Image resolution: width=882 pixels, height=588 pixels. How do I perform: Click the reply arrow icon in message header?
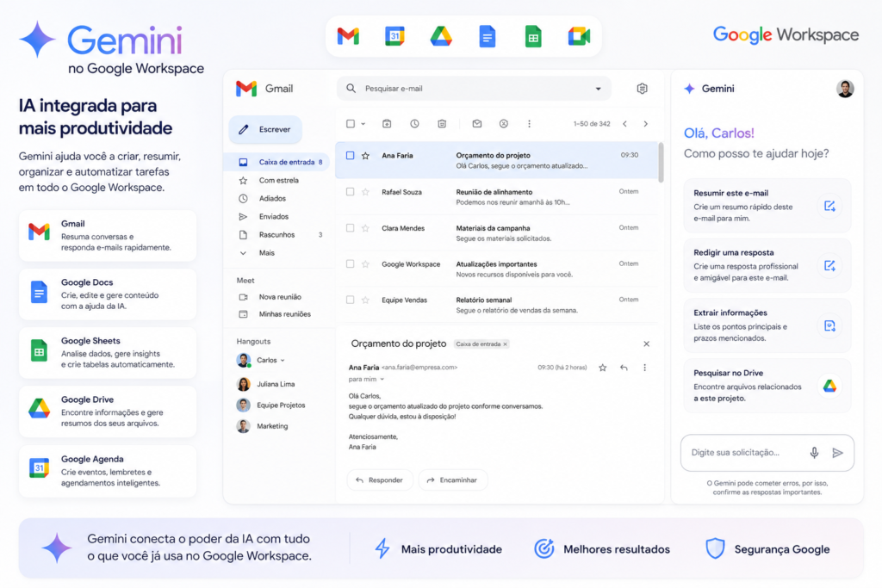pyautogui.click(x=624, y=368)
